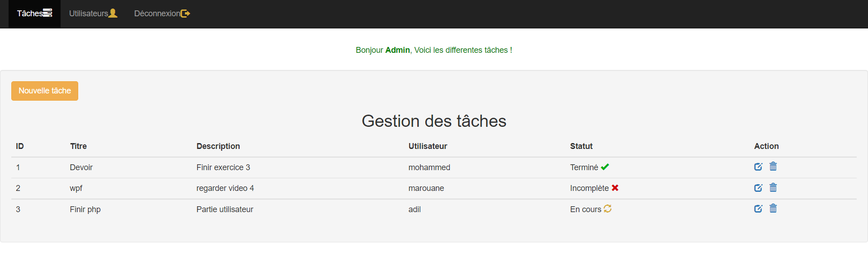Open the Utilisateurs menu item
Image resolution: width=868 pixels, height=269 pixels.
click(88, 14)
